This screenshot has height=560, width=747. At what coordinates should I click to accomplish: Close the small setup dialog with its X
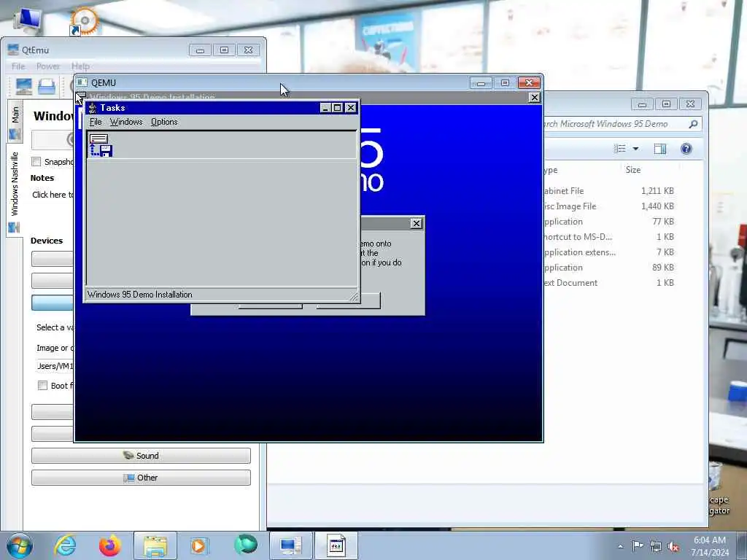[417, 223]
